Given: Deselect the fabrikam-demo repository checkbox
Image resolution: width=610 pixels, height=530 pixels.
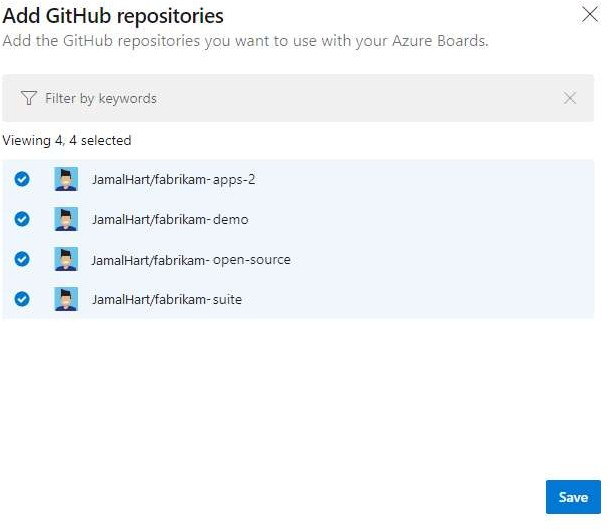Looking at the screenshot, I should point(22,219).
